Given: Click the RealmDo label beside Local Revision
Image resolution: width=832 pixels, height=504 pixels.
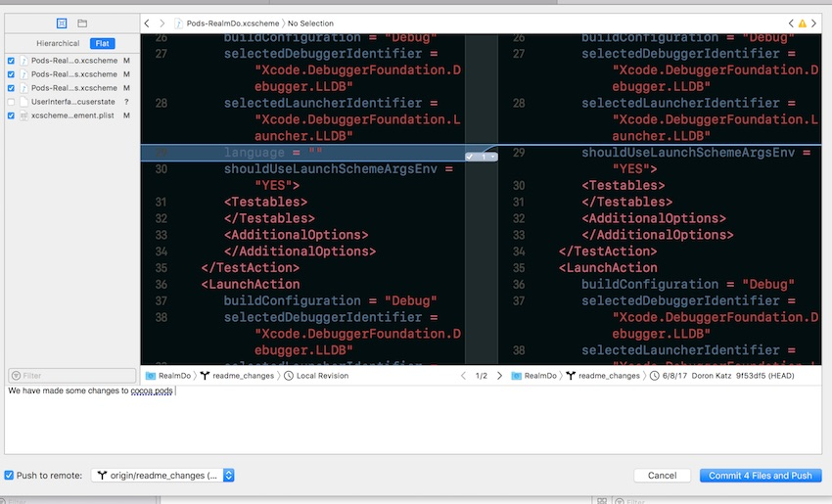Looking at the screenshot, I should tap(174, 376).
